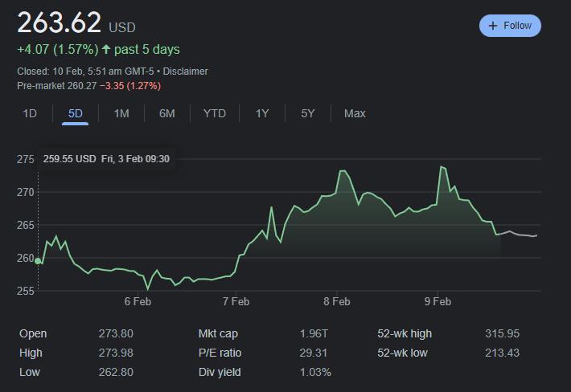Click the P/E ratio label
571x392 pixels.
point(220,353)
